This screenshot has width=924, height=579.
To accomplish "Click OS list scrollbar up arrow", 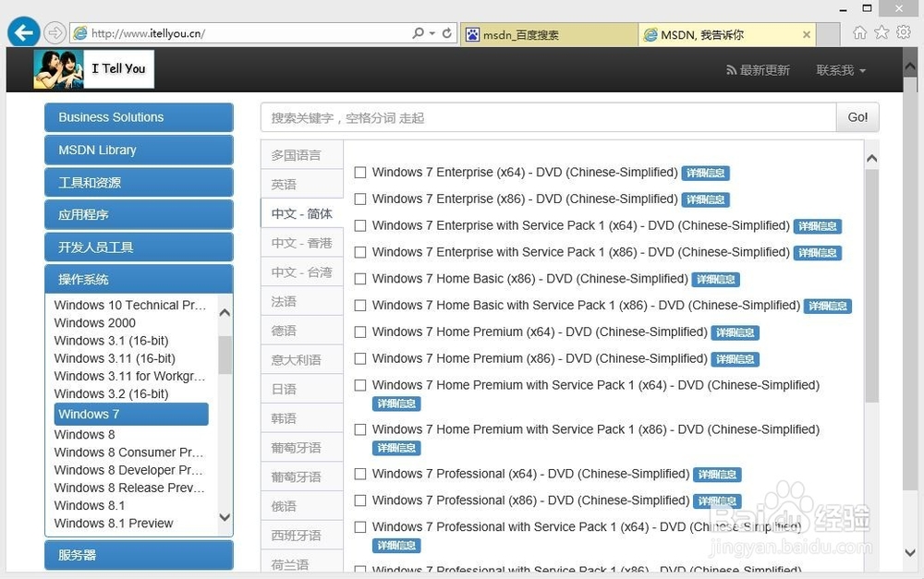I will click(225, 313).
